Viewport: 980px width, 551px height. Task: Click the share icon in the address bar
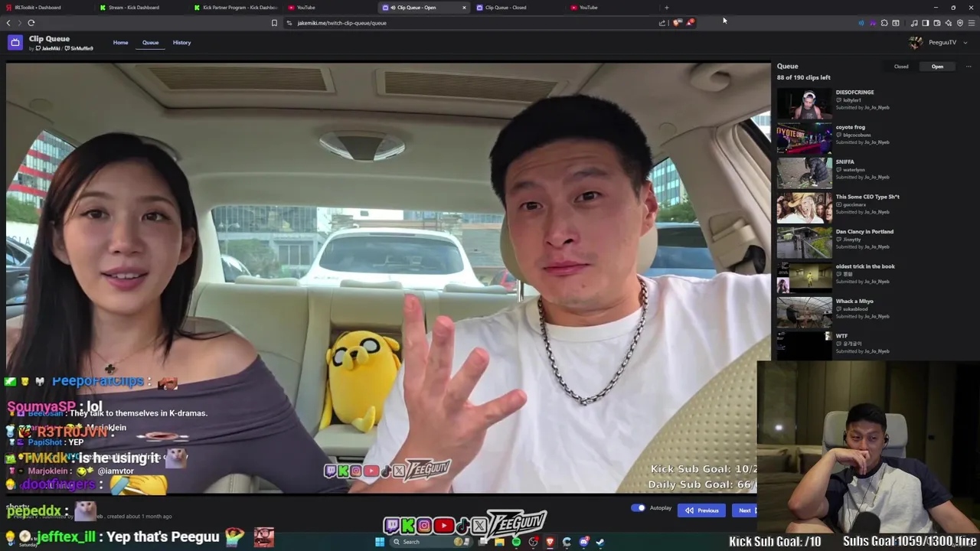(662, 23)
